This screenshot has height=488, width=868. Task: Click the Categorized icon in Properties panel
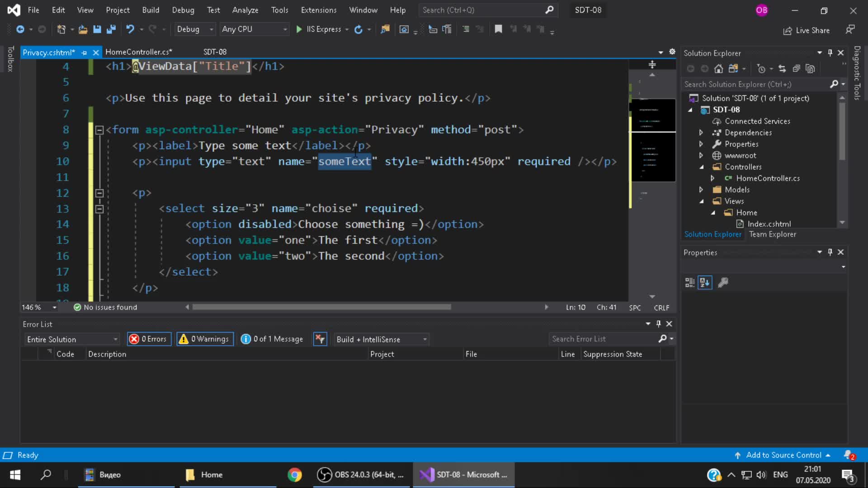coord(690,283)
